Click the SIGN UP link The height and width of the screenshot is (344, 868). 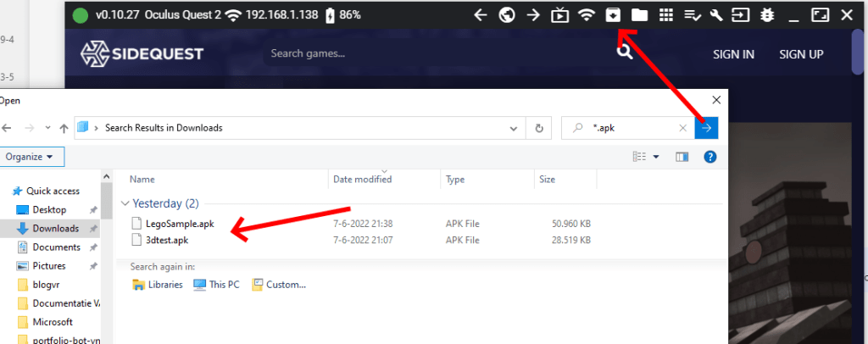[801, 54]
